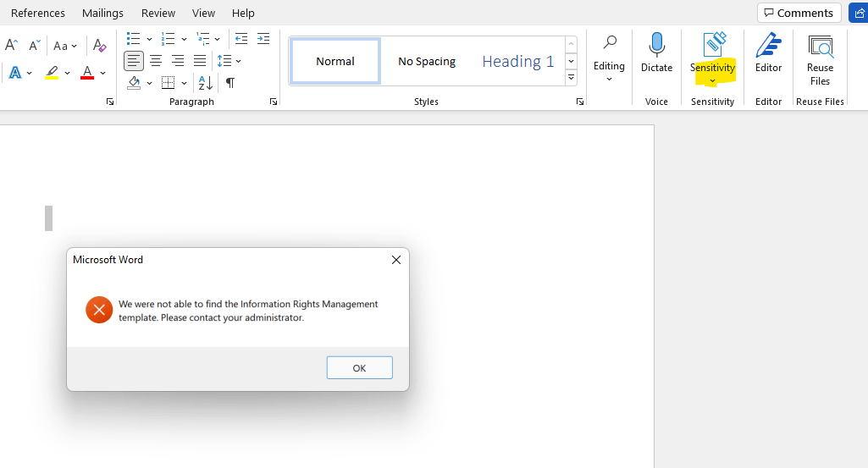Open the Styles pane dialog launcher
868x468 pixels.
pyautogui.click(x=579, y=102)
